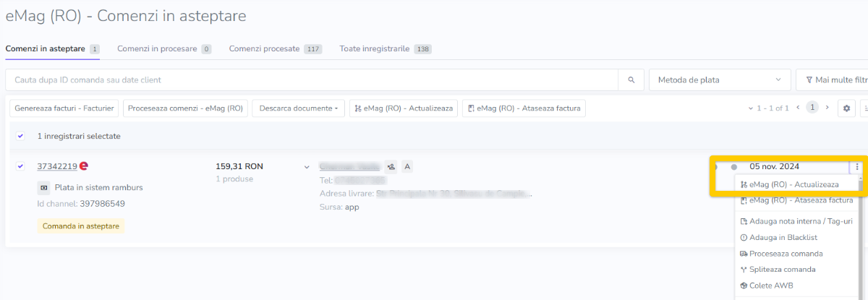Uncheck the checkbox for order 37342219
This screenshot has height=300, width=868.
[20, 166]
